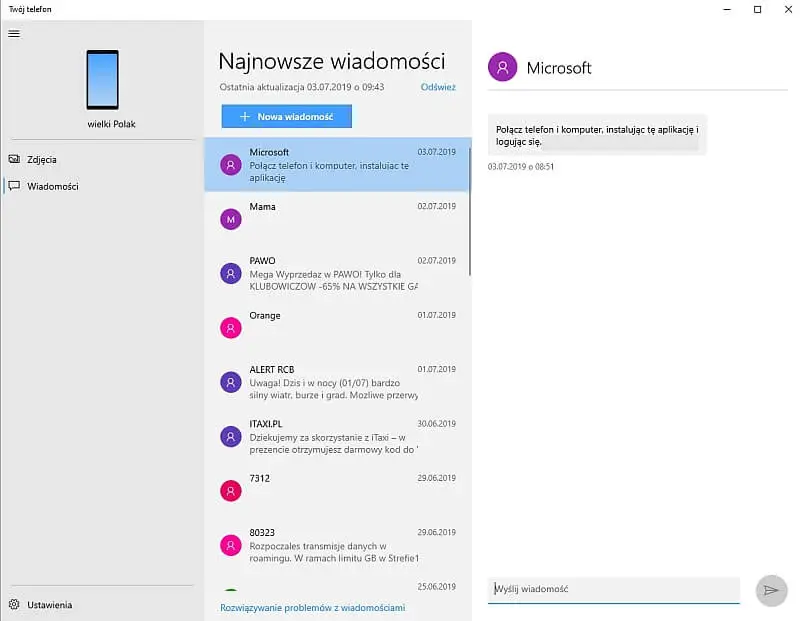
Task: Click the send message paper plane icon
Action: (x=770, y=590)
